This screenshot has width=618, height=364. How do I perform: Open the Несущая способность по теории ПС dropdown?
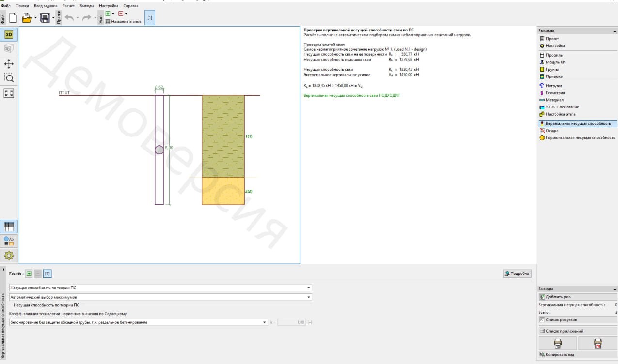[x=160, y=288]
